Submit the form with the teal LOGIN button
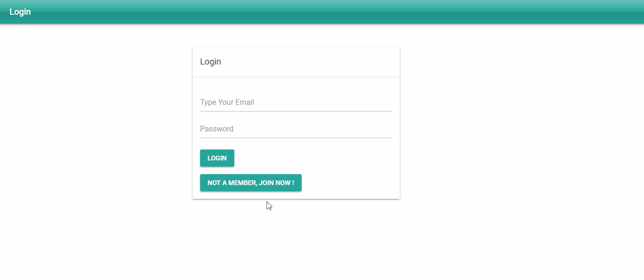Viewport: 644px width, 280px height. pos(217,158)
